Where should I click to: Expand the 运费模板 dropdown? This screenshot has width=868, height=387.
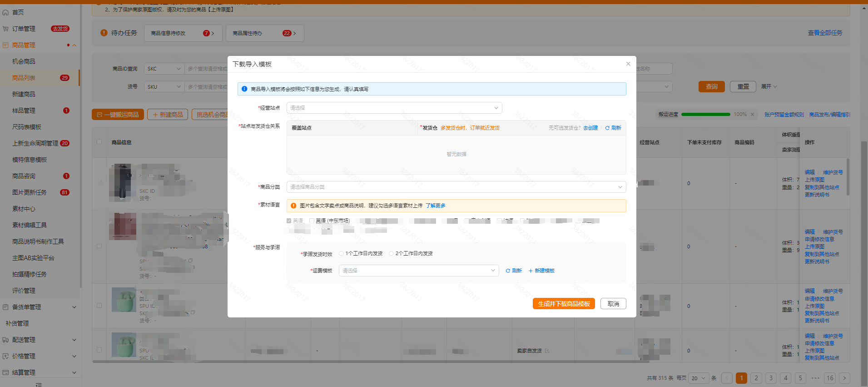[418, 271]
